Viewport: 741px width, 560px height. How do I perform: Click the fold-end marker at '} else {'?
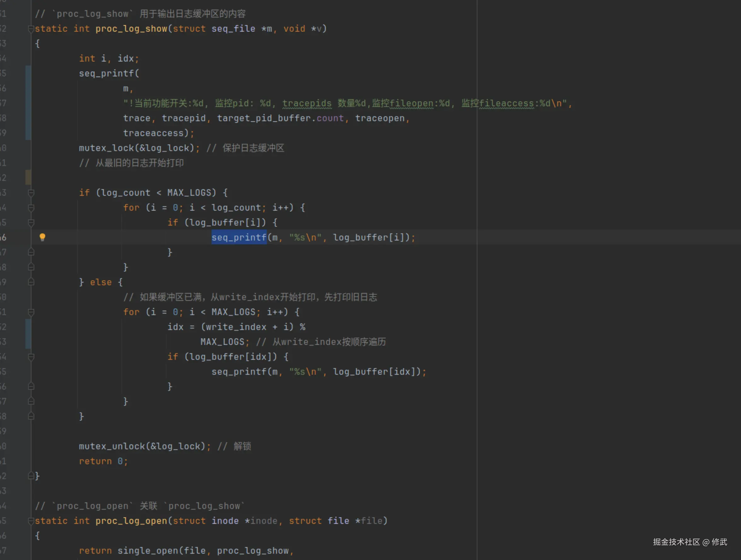click(x=31, y=282)
